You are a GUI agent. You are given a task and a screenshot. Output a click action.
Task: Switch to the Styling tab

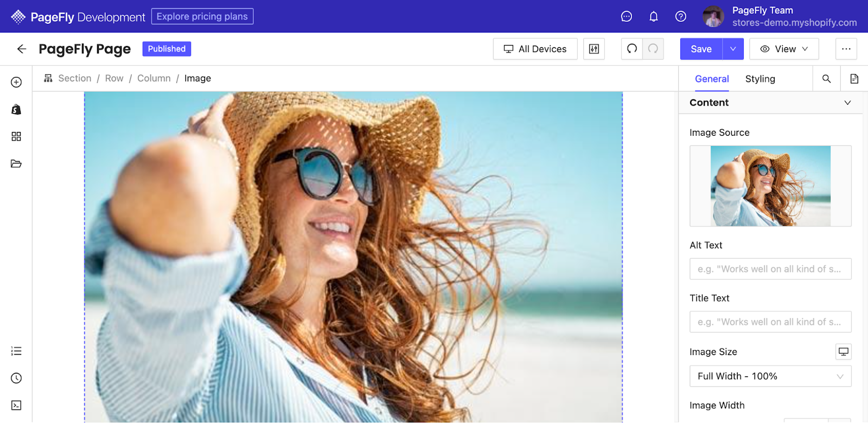click(x=760, y=79)
